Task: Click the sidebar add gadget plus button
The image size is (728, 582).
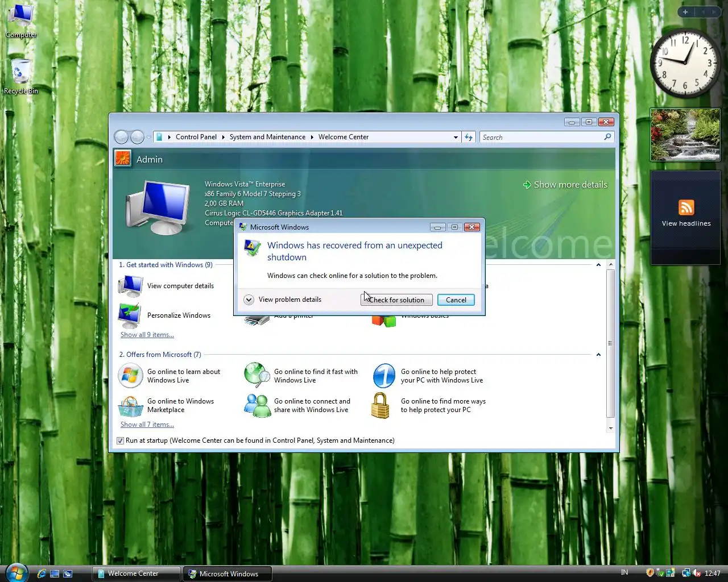Action: [685, 12]
